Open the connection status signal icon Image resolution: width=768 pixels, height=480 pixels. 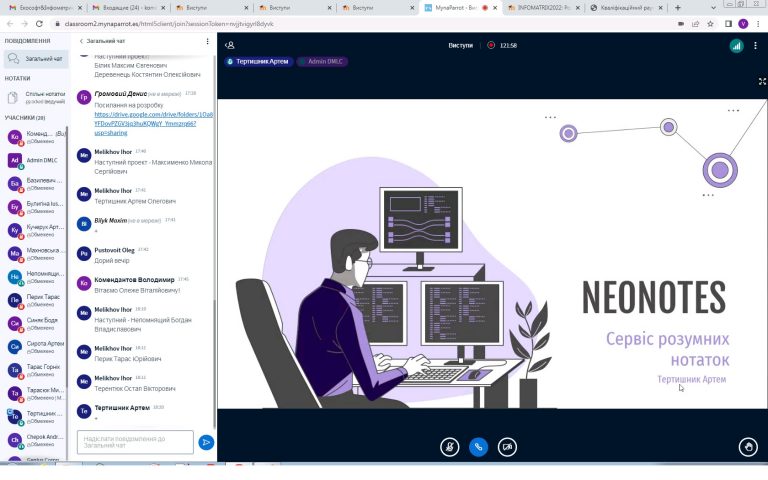736,45
